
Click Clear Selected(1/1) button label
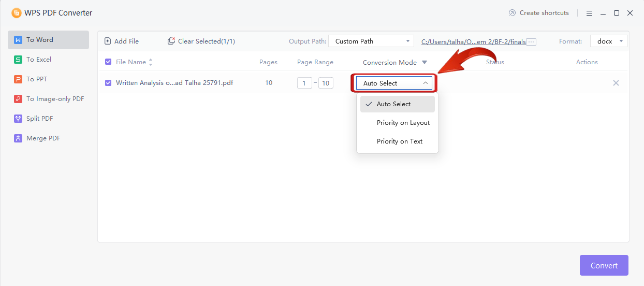point(207,41)
